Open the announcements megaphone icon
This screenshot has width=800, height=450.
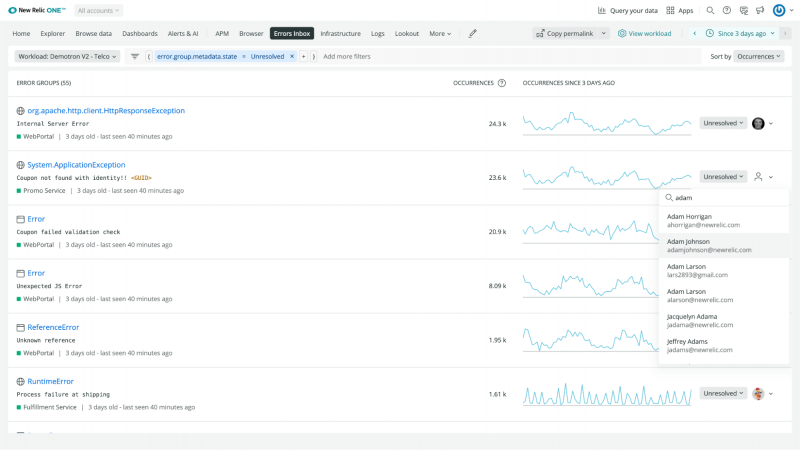760,10
